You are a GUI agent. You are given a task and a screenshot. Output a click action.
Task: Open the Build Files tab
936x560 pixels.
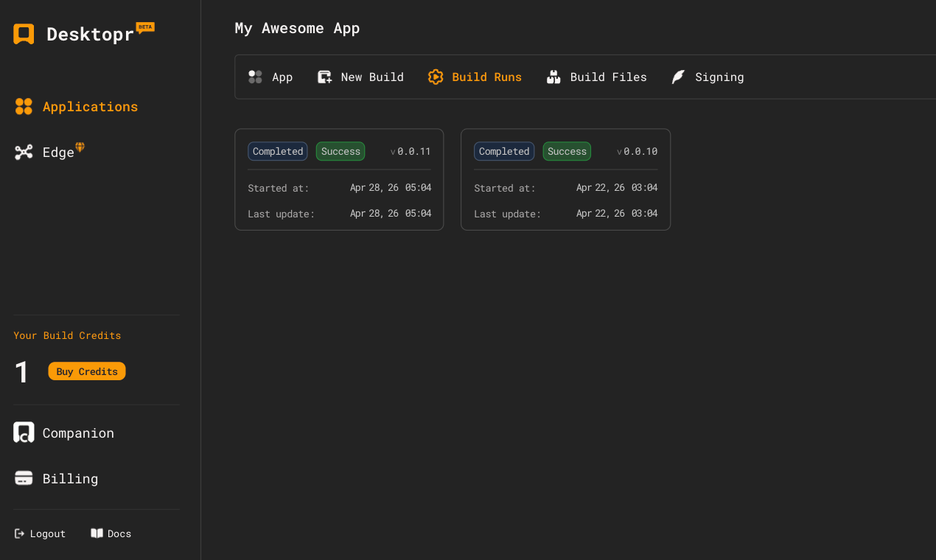click(x=609, y=77)
